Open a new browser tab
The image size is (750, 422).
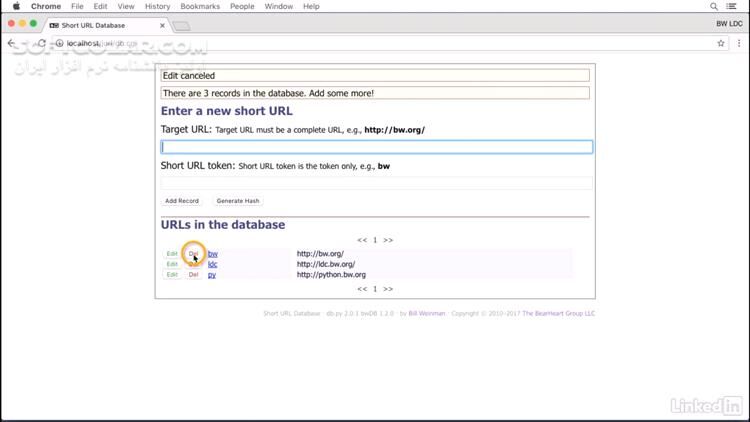(181, 25)
